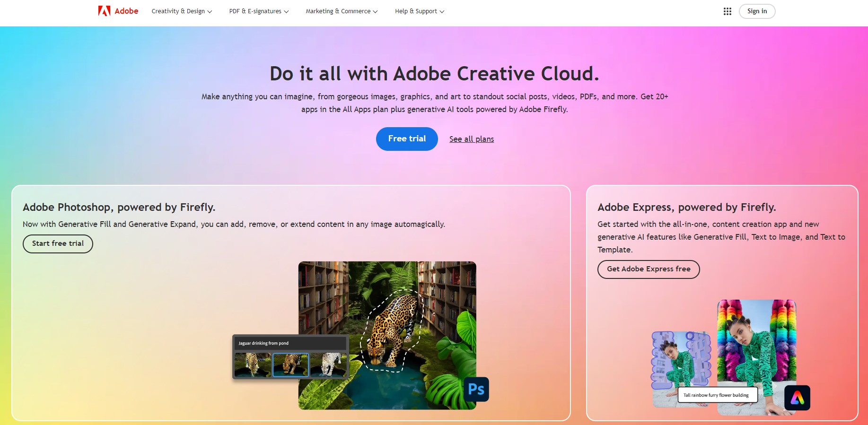This screenshot has width=868, height=425.
Task: Click 'Adobe Photoshop, powered by Firefly.' heading
Action: (119, 207)
